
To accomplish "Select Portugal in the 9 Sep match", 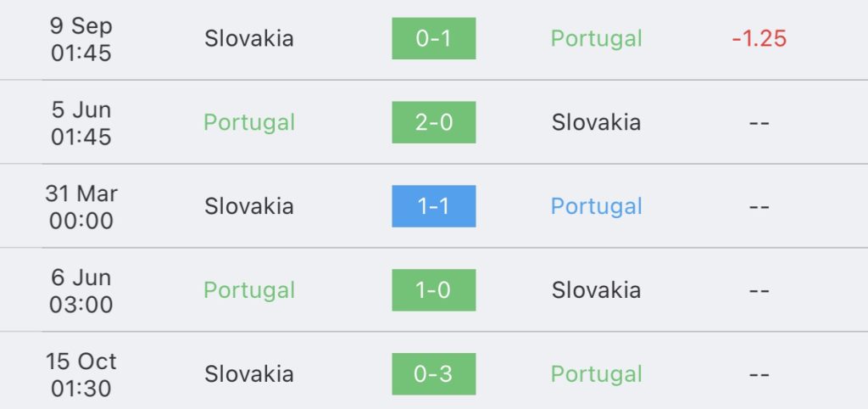I will [x=596, y=39].
